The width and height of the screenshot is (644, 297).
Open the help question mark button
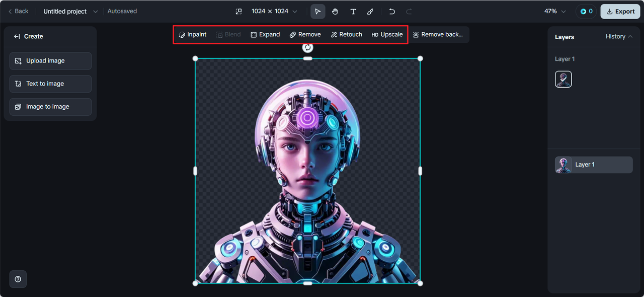coord(18,279)
